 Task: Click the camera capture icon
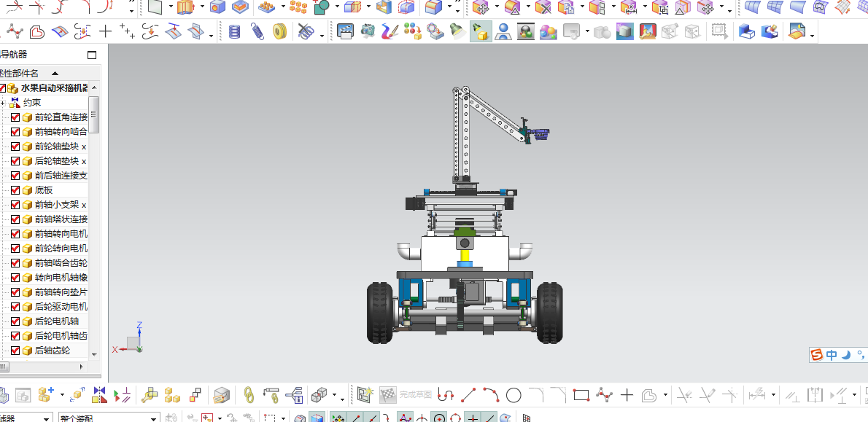tap(368, 31)
